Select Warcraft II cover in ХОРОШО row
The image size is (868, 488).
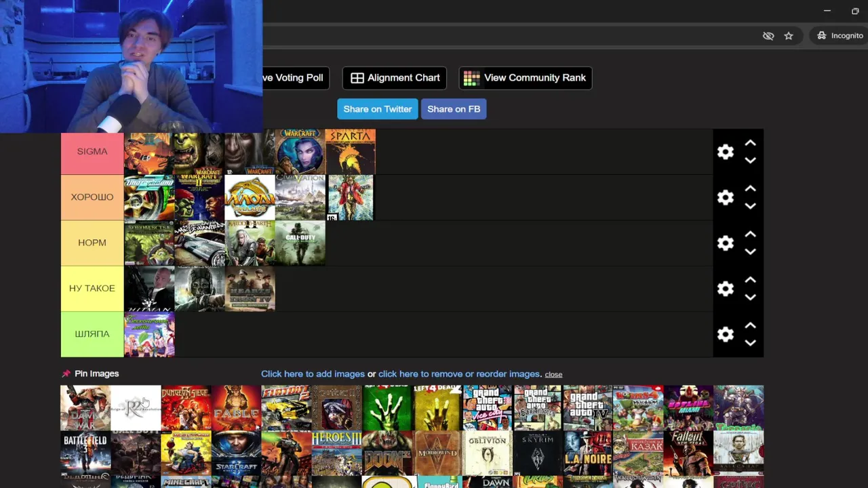[199, 197]
